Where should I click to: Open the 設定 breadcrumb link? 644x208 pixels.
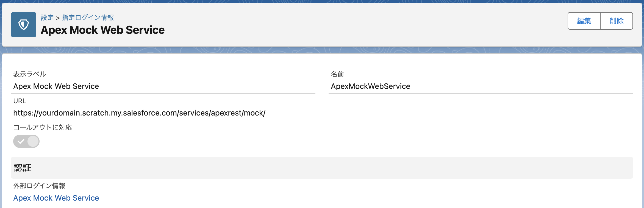click(47, 18)
